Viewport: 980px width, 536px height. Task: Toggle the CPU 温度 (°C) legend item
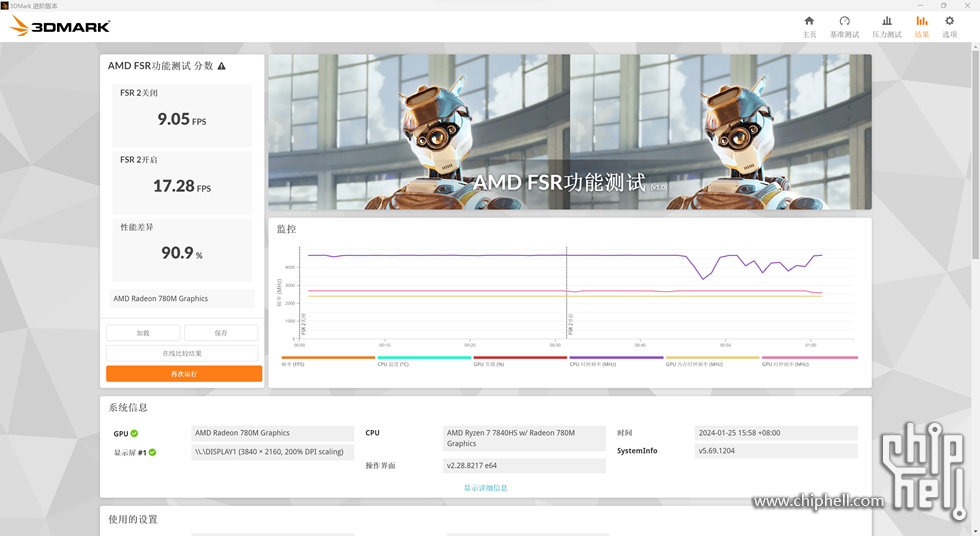click(424, 360)
